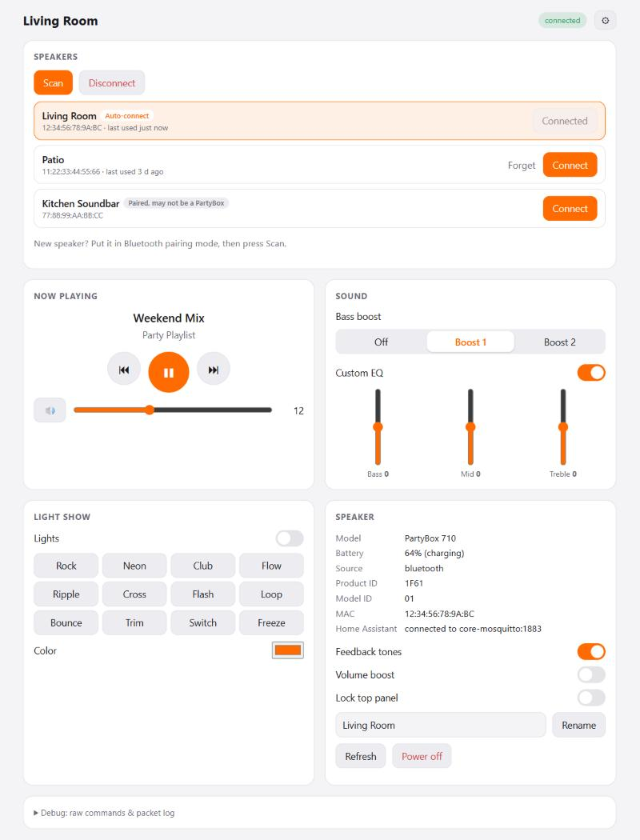
Task: Enable Lock top panel switch
Action: 591,698
